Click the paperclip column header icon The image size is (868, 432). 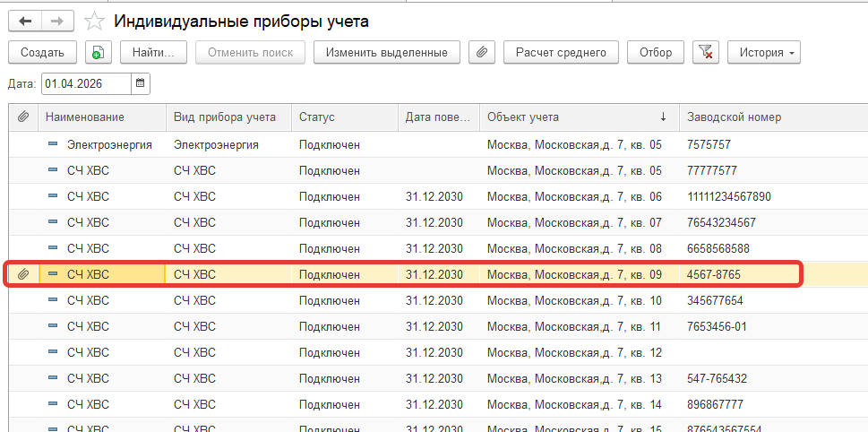tap(23, 117)
